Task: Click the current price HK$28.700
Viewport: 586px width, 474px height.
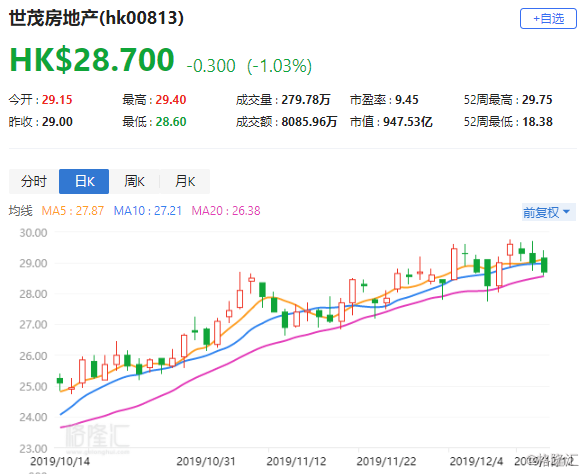Action: (x=92, y=59)
